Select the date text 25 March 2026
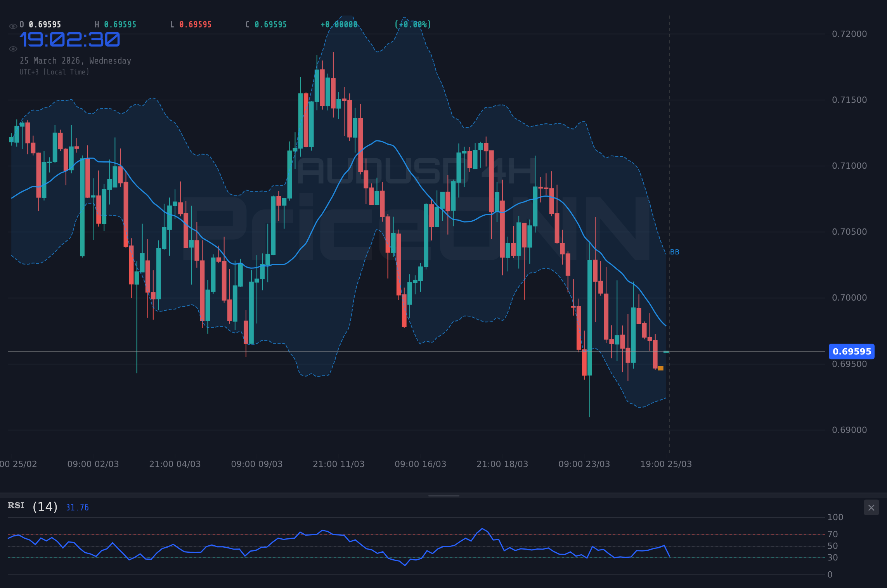The image size is (887, 588). pyautogui.click(x=75, y=61)
